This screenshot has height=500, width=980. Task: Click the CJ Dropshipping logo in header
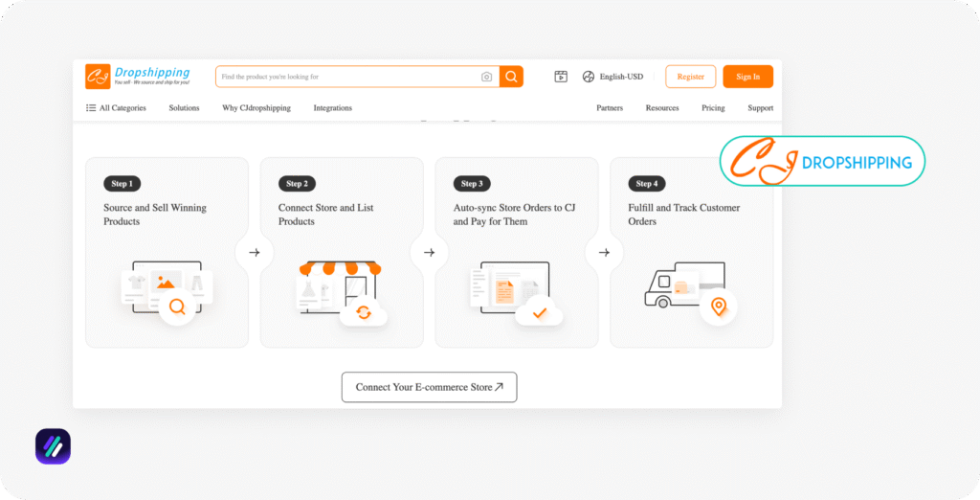[139, 77]
